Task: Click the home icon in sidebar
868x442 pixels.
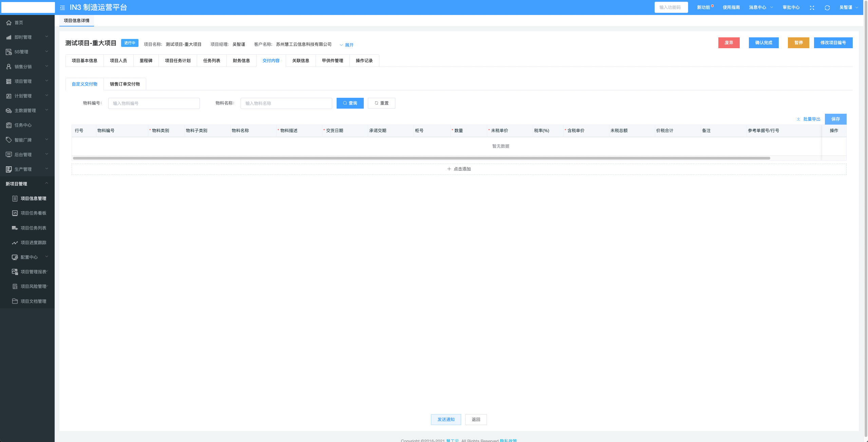Action: 9,23
